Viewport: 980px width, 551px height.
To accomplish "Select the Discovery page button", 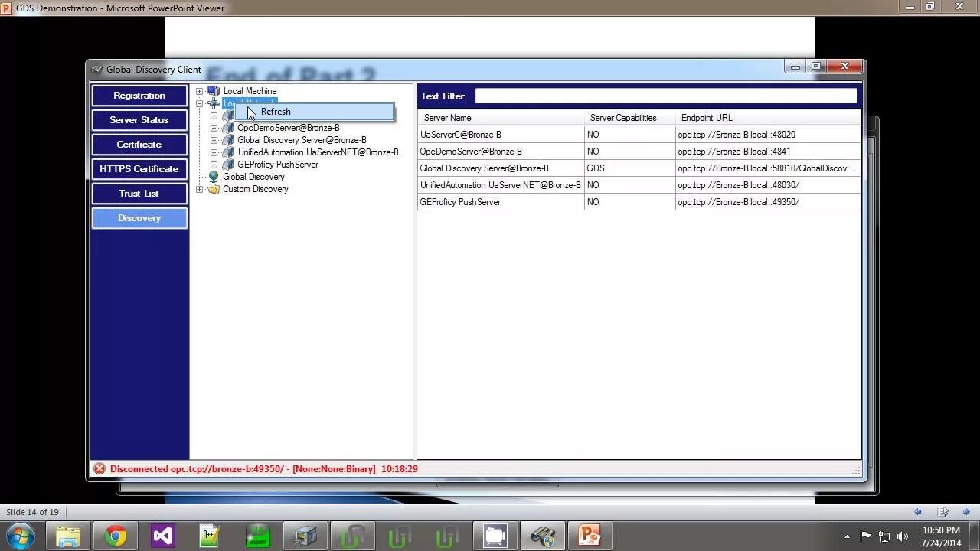I will pos(139,218).
